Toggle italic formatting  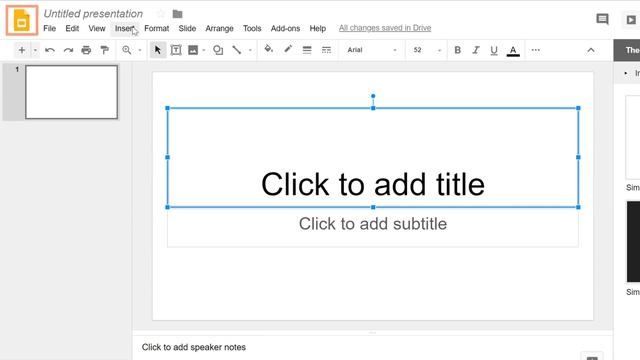point(476,50)
